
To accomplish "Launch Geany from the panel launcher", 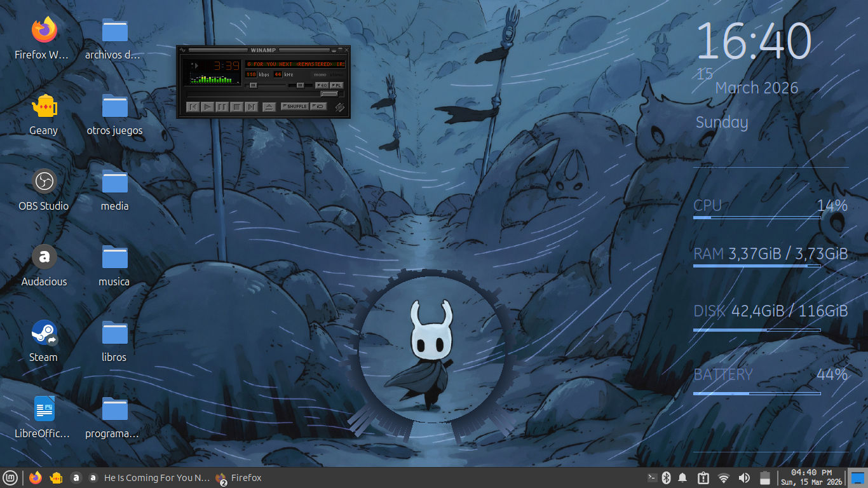I will tap(56, 478).
